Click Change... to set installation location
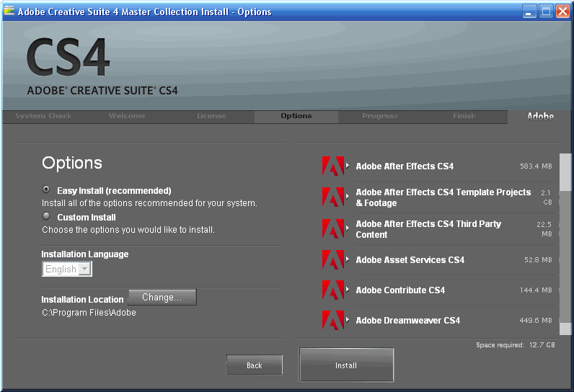The height and width of the screenshot is (392, 574). click(x=162, y=297)
